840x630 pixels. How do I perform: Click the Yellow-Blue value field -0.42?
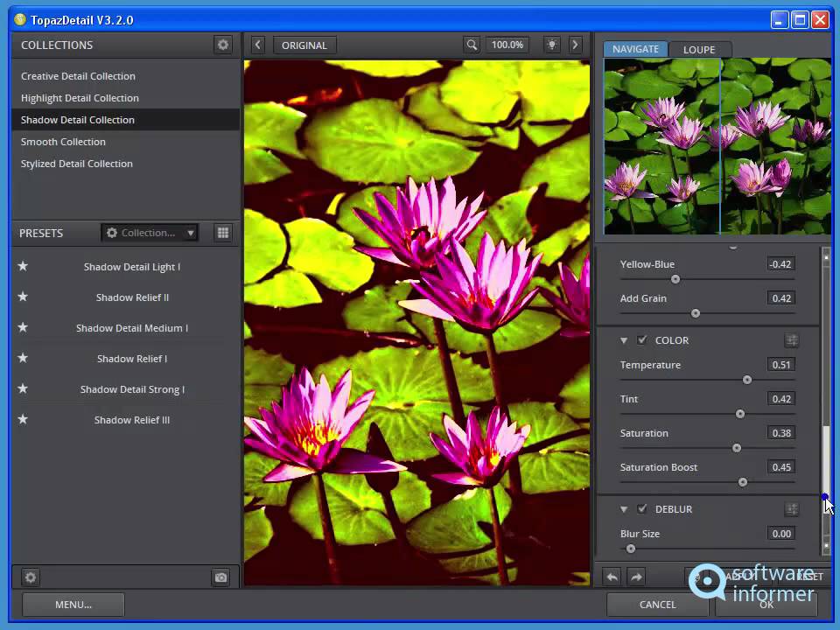click(x=781, y=264)
